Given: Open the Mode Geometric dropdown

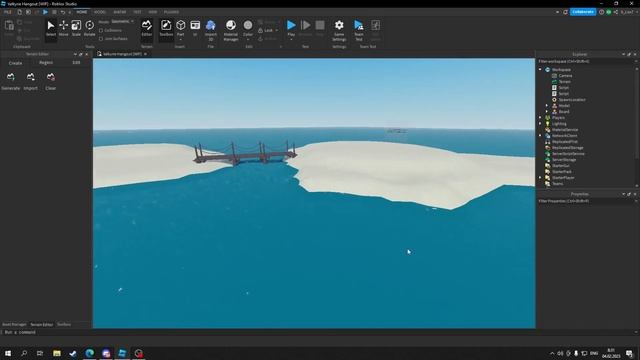Looking at the screenshot, I should point(122,21).
